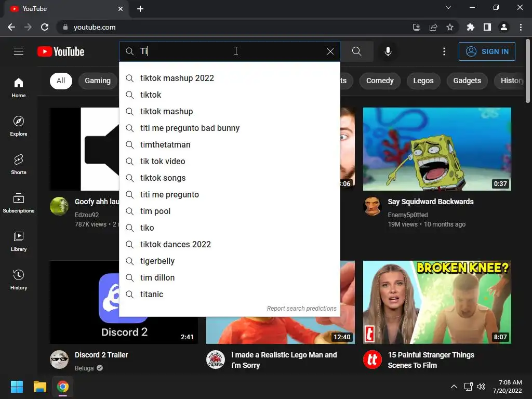Image resolution: width=532 pixels, height=399 pixels.
Task: Choose suggestion 'tiktok songs'
Action: coord(229,178)
